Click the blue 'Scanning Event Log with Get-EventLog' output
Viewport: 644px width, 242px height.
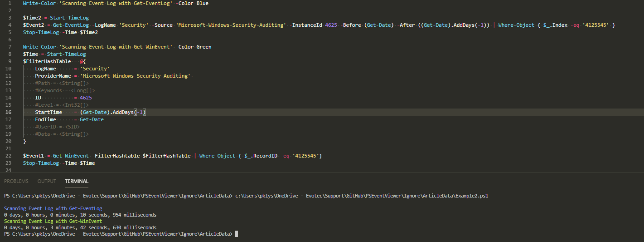pos(53,208)
